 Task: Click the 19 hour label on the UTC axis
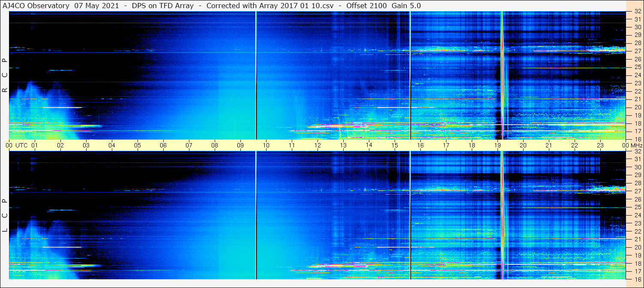pyautogui.click(x=497, y=145)
